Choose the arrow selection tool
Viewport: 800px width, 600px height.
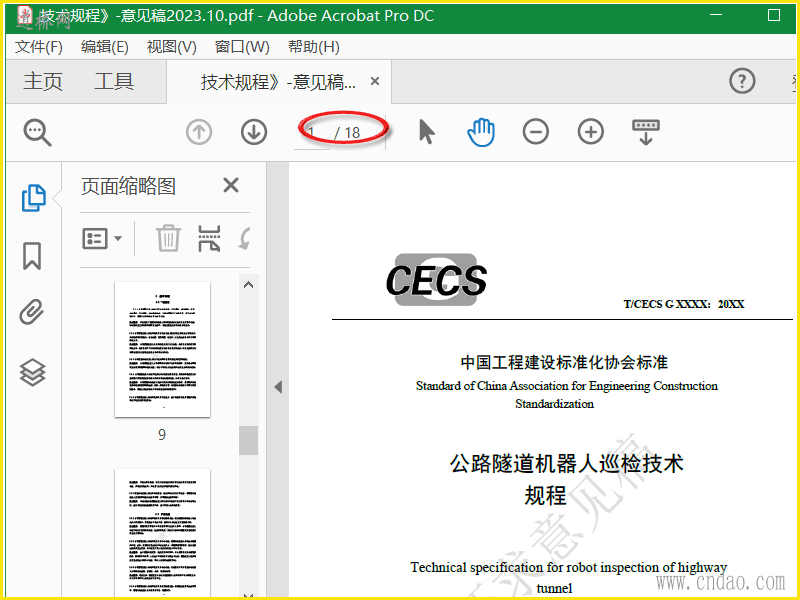[427, 132]
